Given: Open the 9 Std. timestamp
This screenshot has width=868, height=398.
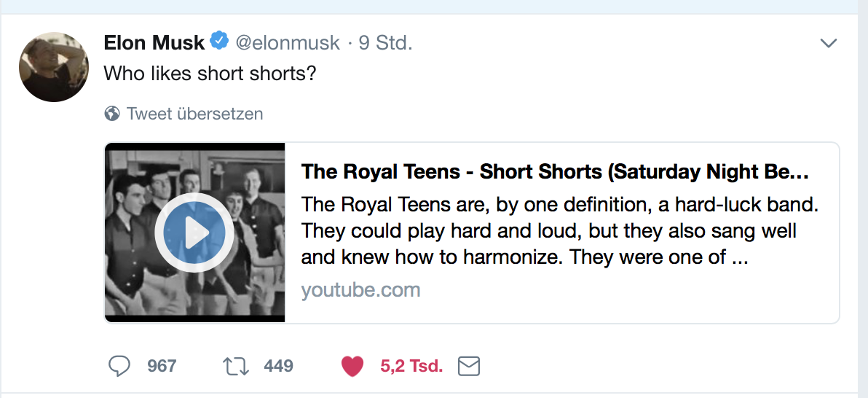Looking at the screenshot, I should coord(385,43).
